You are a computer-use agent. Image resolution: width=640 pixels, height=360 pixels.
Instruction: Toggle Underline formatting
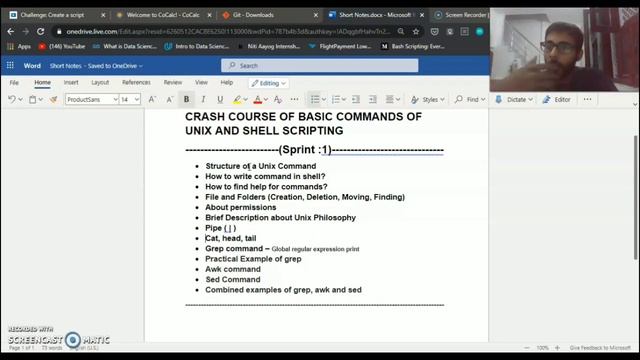[220, 99]
